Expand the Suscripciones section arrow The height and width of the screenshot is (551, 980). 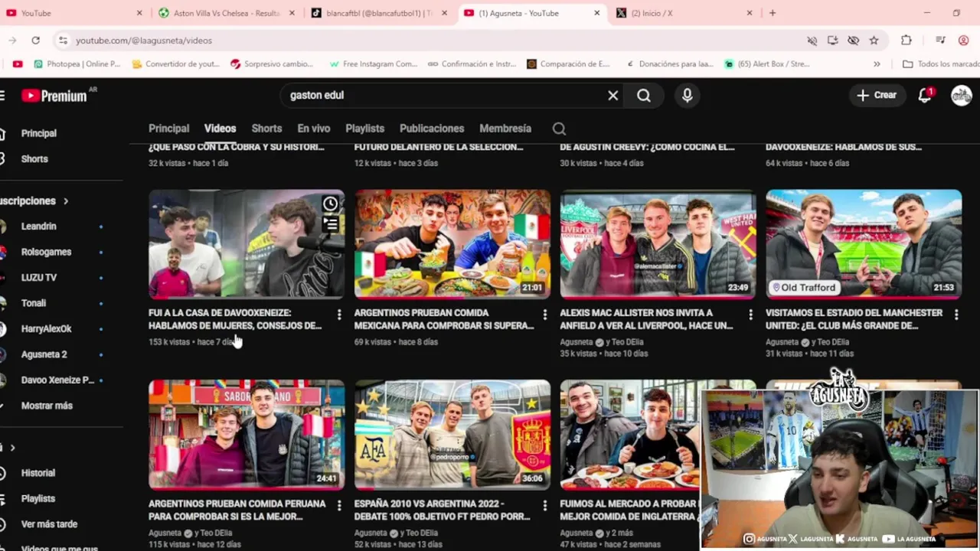pos(66,201)
